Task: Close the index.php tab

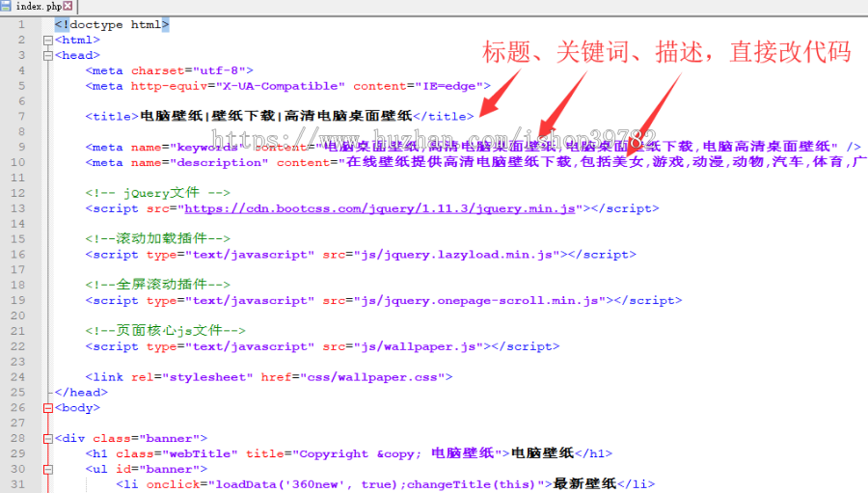Action: [68, 6]
